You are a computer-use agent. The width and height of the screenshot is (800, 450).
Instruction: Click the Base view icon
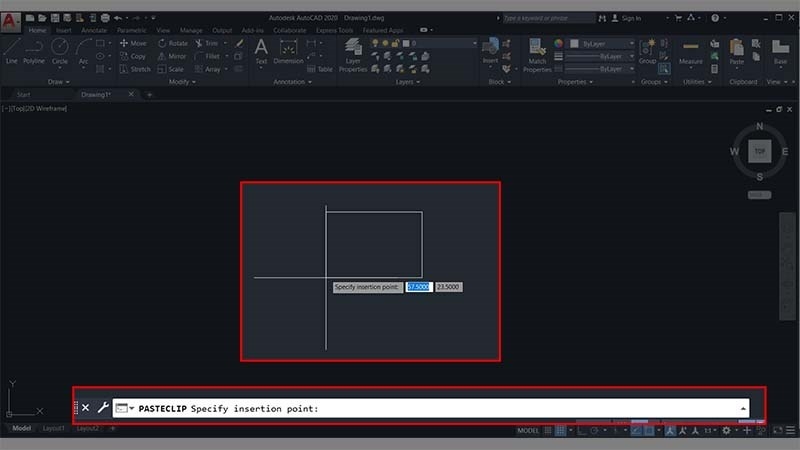[780, 52]
